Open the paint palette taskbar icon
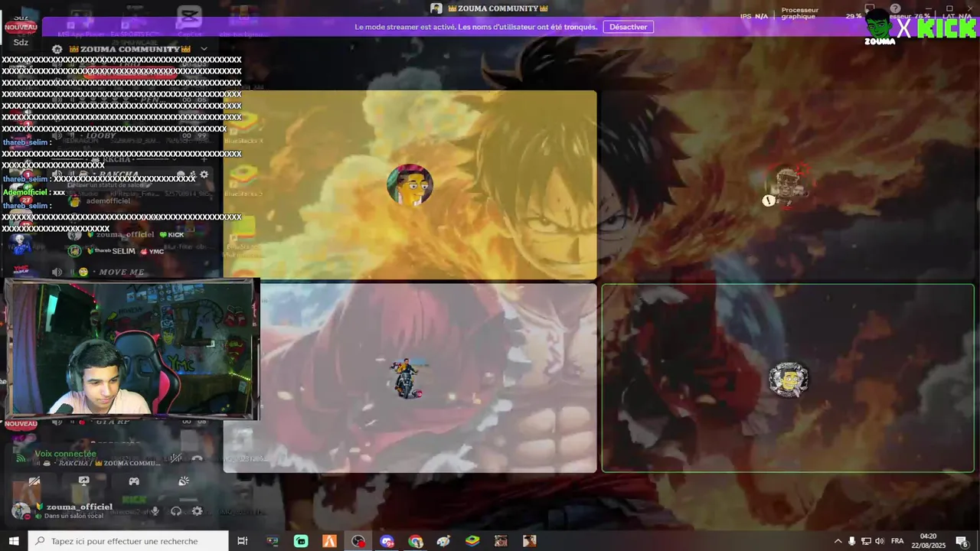Viewport: 980px width, 551px height. pos(444,541)
